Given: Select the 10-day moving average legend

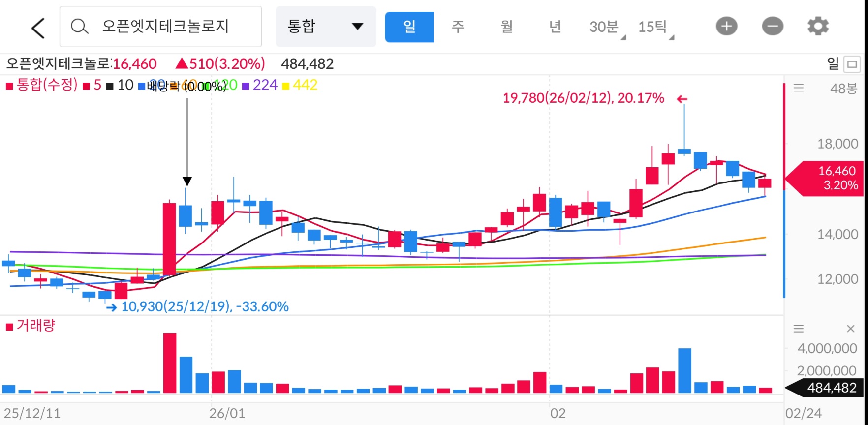Looking at the screenshot, I should click(x=120, y=85).
